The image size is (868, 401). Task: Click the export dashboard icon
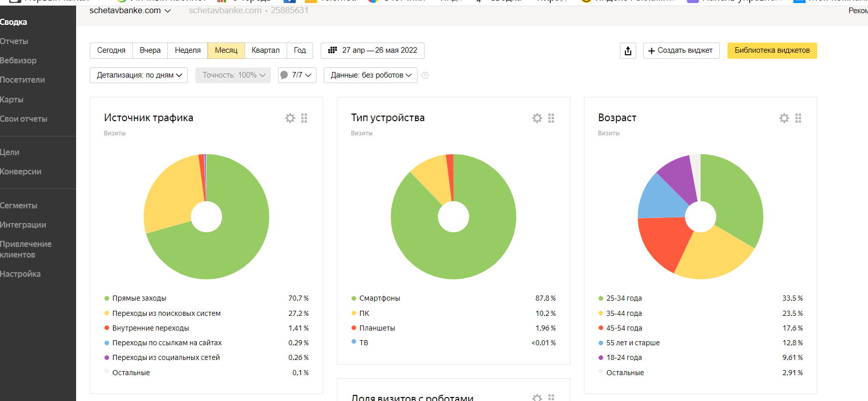628,51
